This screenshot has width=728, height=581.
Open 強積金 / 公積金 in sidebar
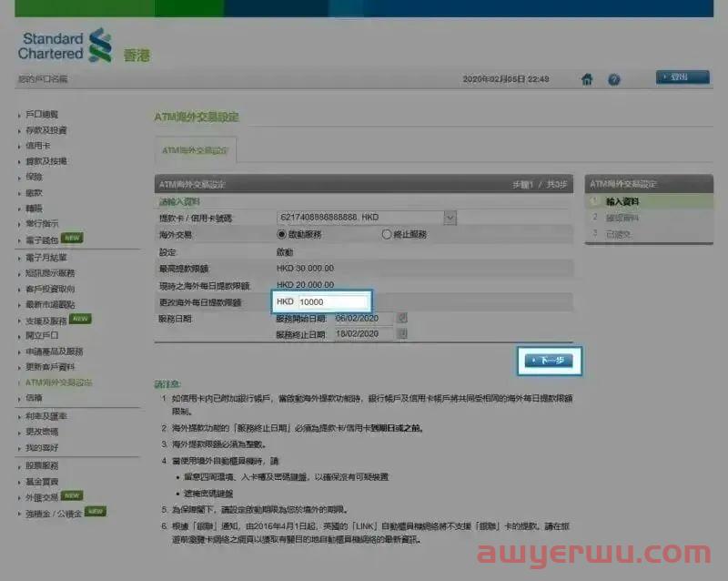click(x=54, y=515)
